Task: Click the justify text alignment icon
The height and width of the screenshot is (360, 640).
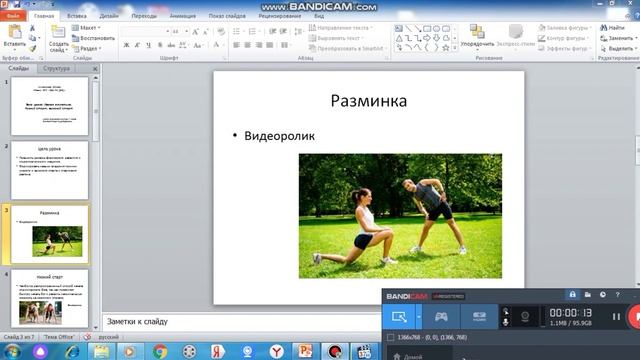Action: [269, 45]
